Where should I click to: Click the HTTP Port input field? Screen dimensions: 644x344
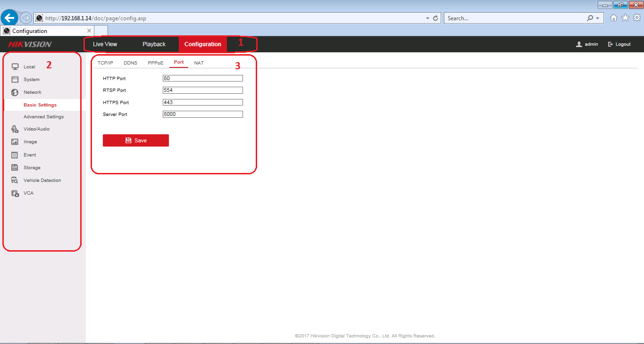pos(202,79)
